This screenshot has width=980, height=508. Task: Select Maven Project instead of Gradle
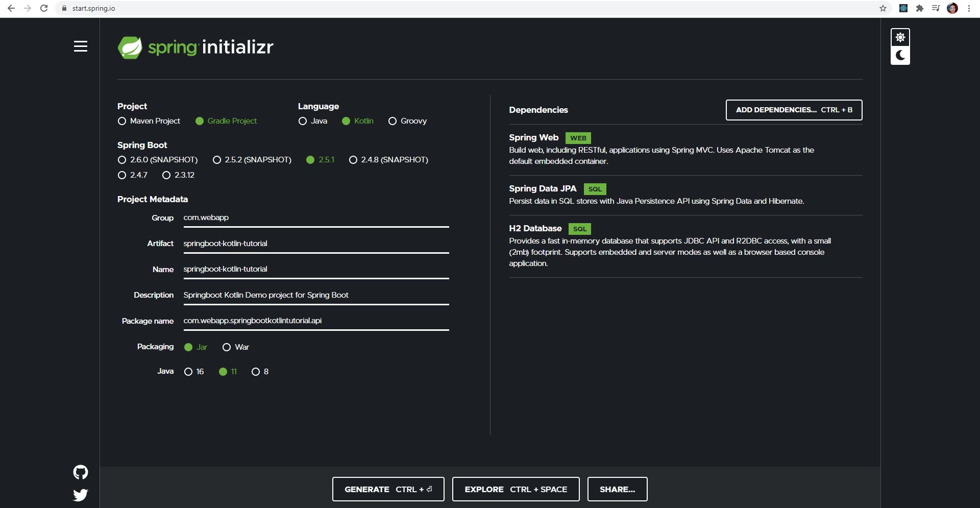point(121,121)
